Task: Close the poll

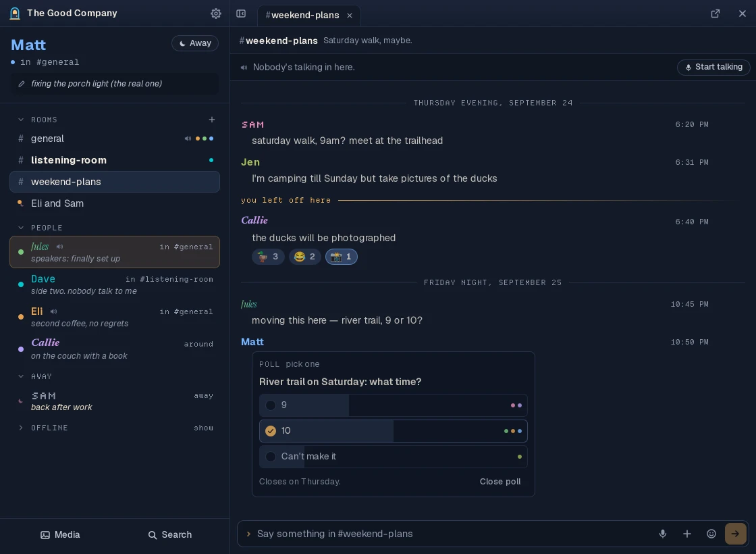Action: pyautogui.click(x=500, y=482)
